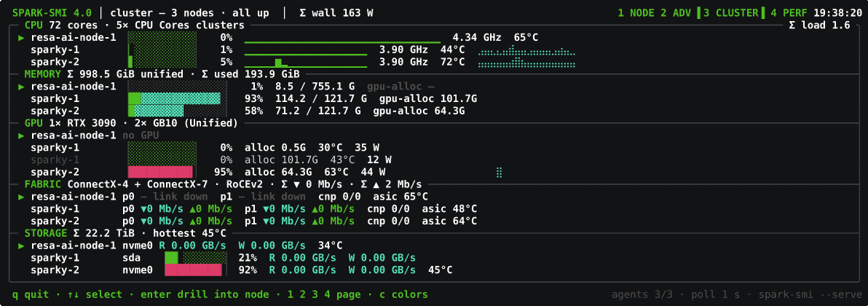Open the 2 ADV page tab
868x306 pixels.
click(x=676, y=12)
